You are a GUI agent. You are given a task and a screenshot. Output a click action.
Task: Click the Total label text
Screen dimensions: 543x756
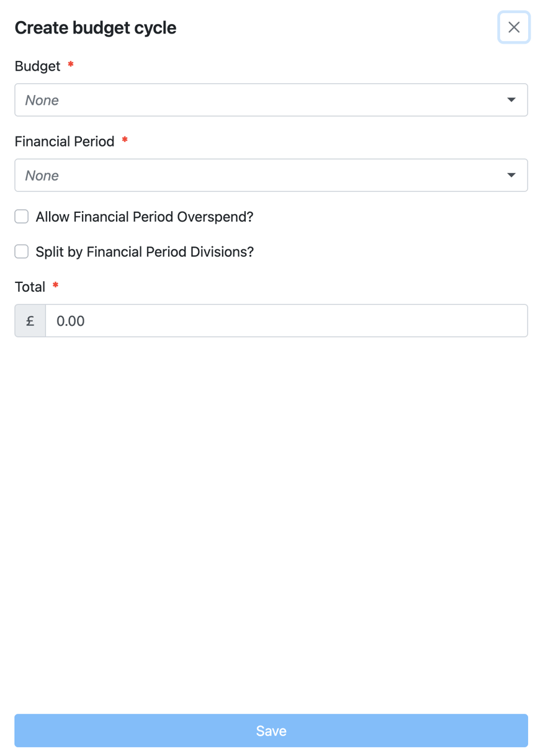click(x=30, y=286)
